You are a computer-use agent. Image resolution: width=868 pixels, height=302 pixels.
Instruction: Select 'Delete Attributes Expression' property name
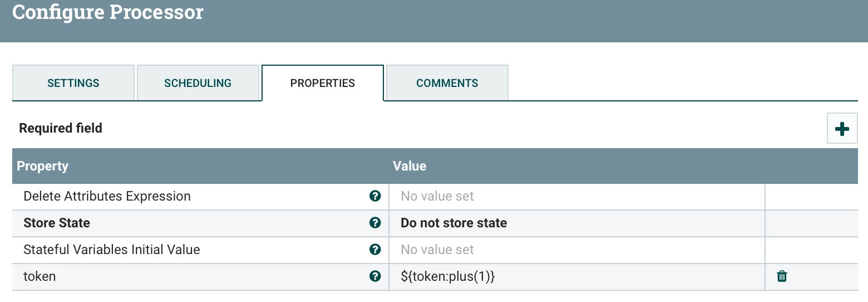[107, 196]
